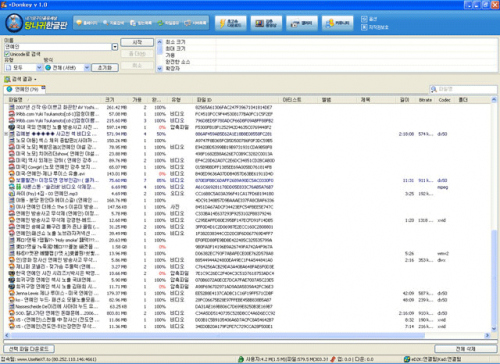
Task: Open the file type dropdown showing 모두
Action: tap(23, 68)
